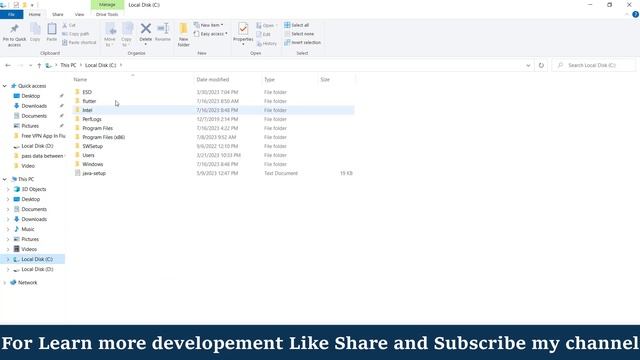Image resolution: width=640 pixels, height=360 pixels.
Task: Open Easy access dropdown
Action: coord(211,34)
